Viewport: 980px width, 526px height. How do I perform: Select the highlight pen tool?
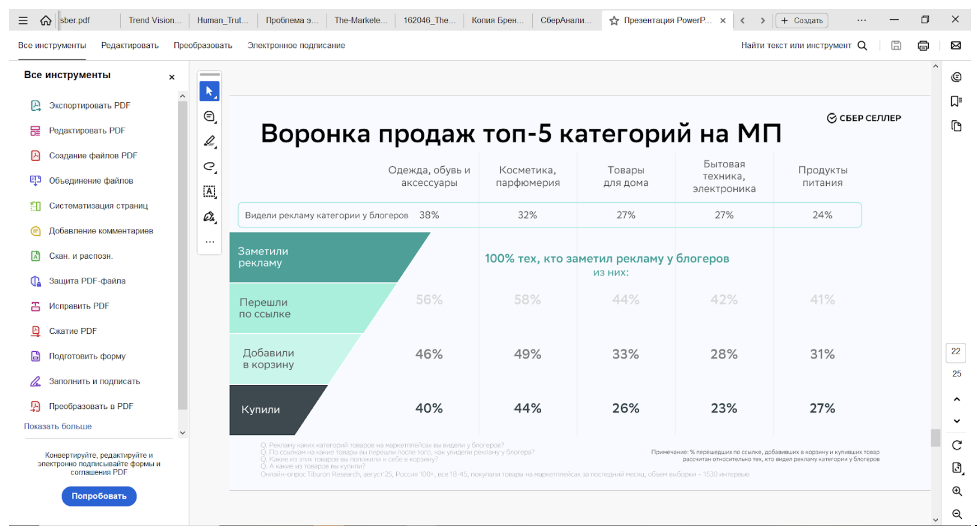[209, 141]
